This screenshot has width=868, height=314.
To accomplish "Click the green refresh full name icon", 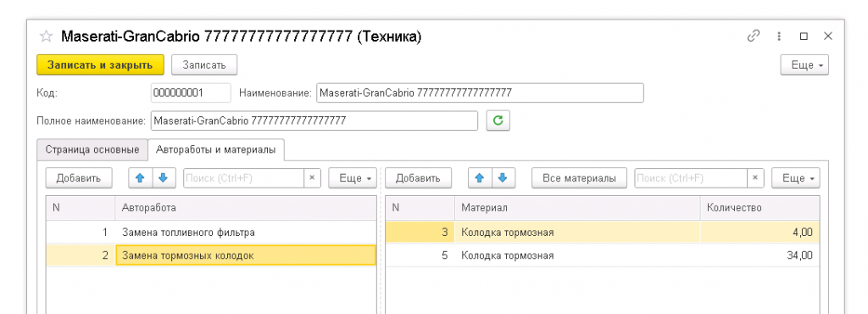I will coord(498,121).
